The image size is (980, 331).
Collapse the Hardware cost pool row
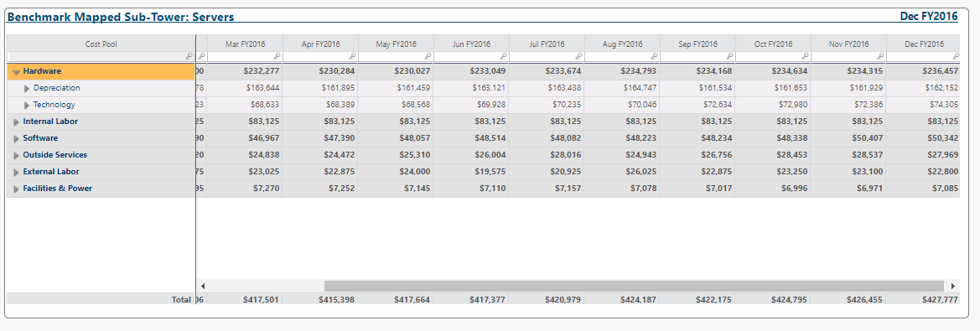[16, 72]
